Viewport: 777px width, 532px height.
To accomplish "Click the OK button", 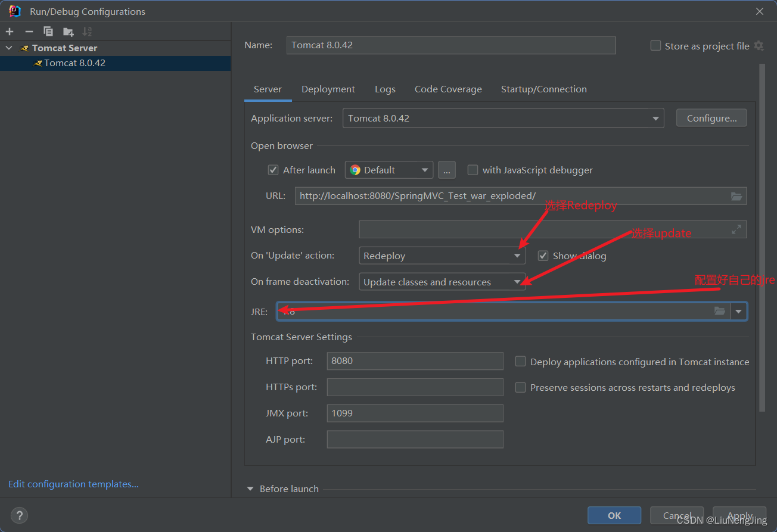I will pos(614,515).
